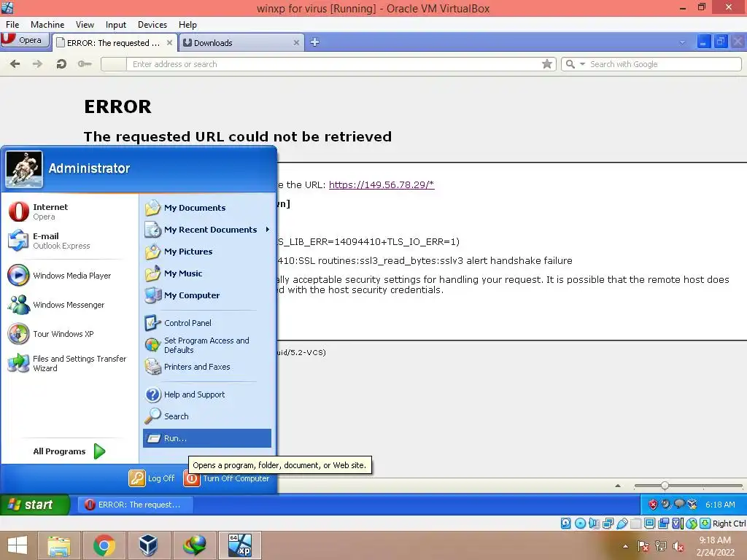Viewport: 747px width, 560px height.
Task: Show hidden host tray icons
Action: pos(625,546)
